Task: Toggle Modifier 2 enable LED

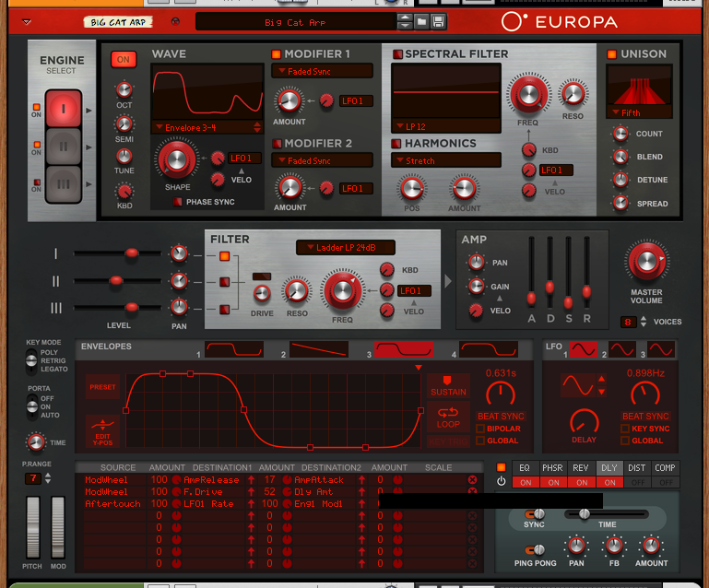Action: tap(276, 144)
